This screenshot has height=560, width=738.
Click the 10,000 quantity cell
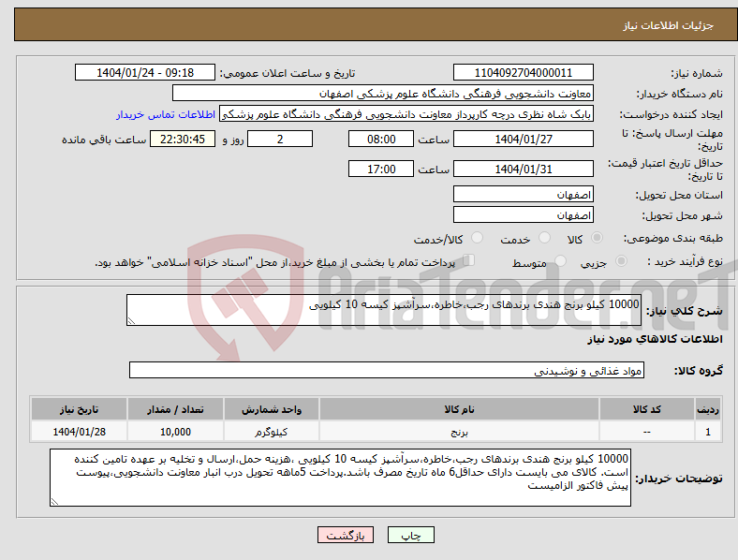coord(175,432)
